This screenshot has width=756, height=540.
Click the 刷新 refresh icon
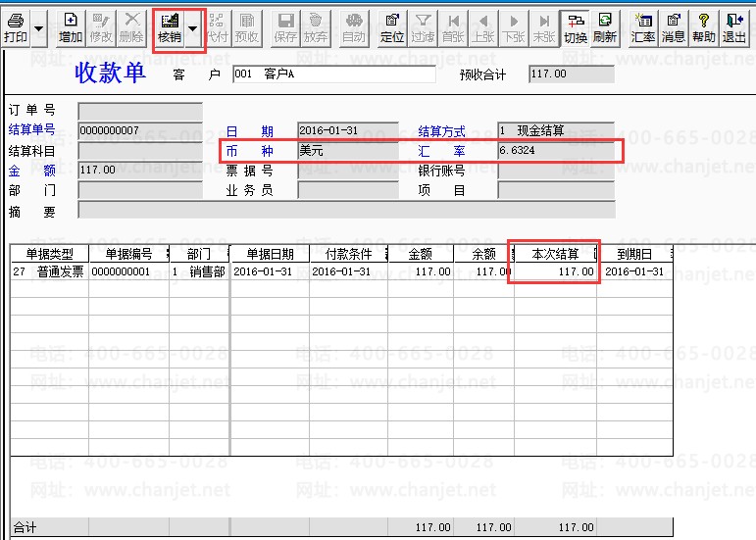coord(605,28)
